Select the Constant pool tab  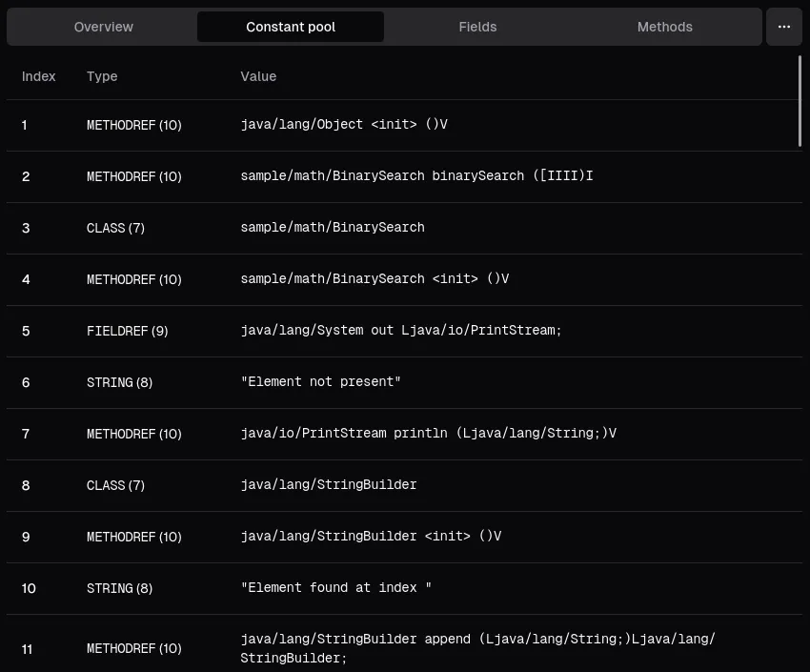(x=291, y=27)
